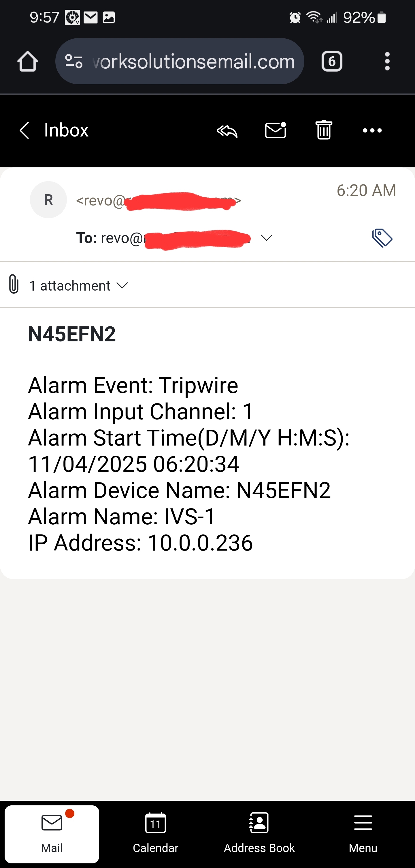
Task: Open the Menu tab
Action: [x=363, y=834]
